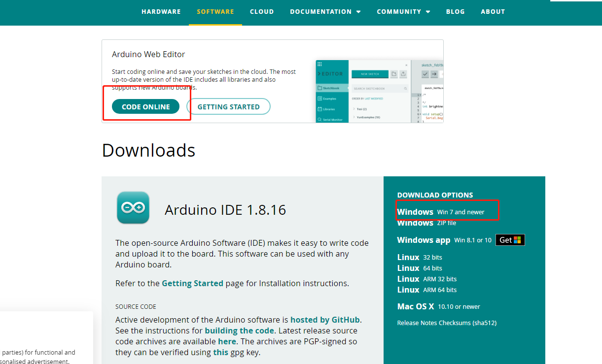Click the 'here' source archives link

227,341
